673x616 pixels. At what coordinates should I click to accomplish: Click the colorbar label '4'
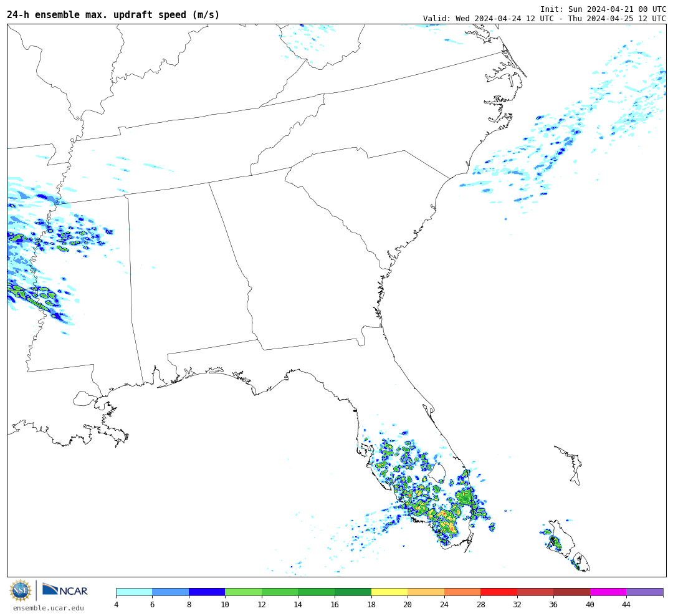[117, 604]
